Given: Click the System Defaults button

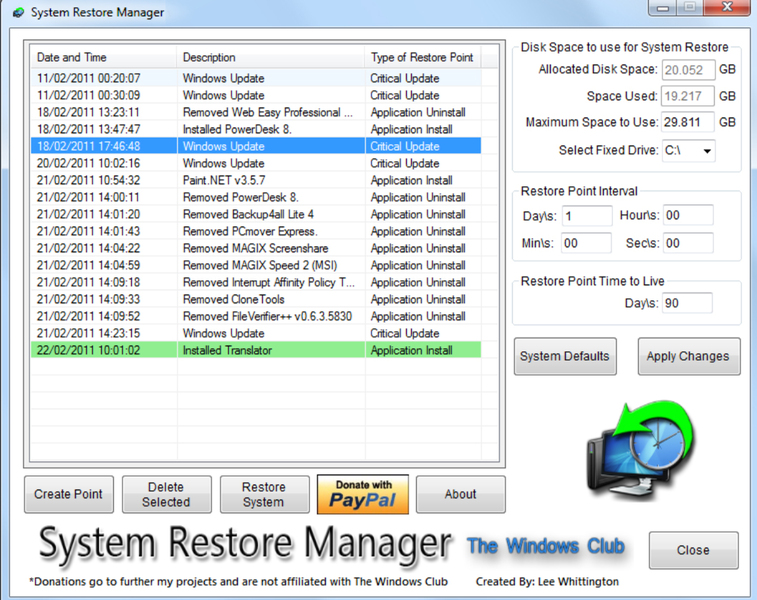Looking at the screenshot, I should (565, 356).
